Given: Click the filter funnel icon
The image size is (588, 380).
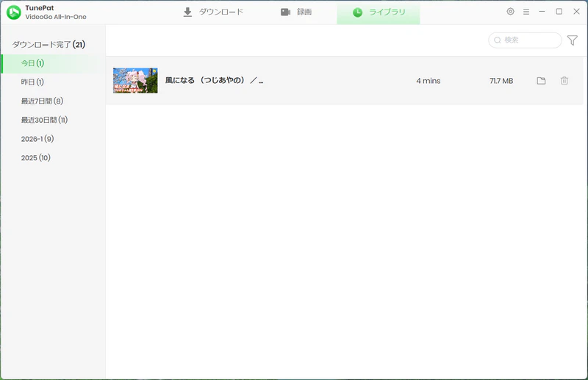Looking at the screenshot, I should tap(573, 40).
